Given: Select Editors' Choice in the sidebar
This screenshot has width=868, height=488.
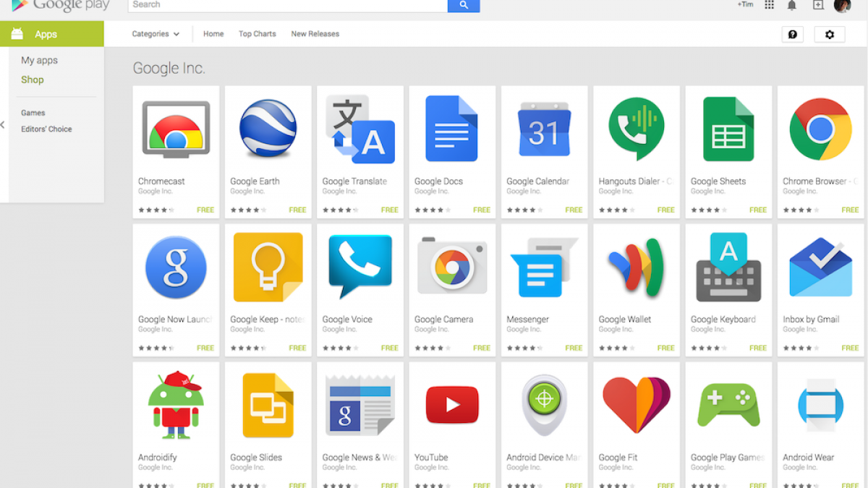Looking at the screenshot, I should 46,129.
